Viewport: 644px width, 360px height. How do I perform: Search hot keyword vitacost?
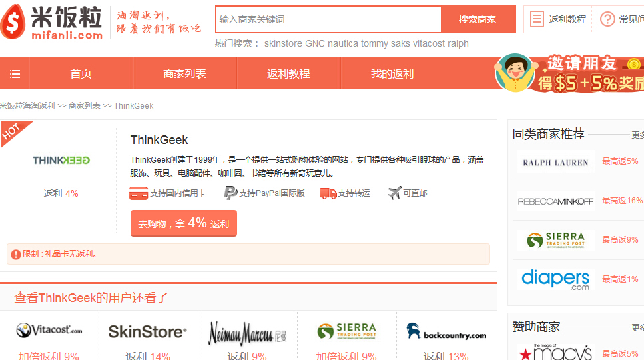428,43
